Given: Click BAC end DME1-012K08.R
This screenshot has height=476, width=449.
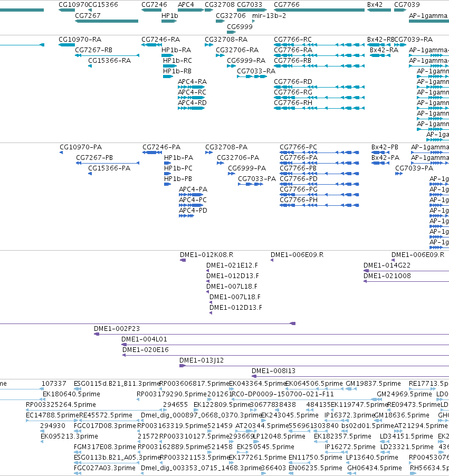Looking at the screenshot, I should (x=206, y=255).
